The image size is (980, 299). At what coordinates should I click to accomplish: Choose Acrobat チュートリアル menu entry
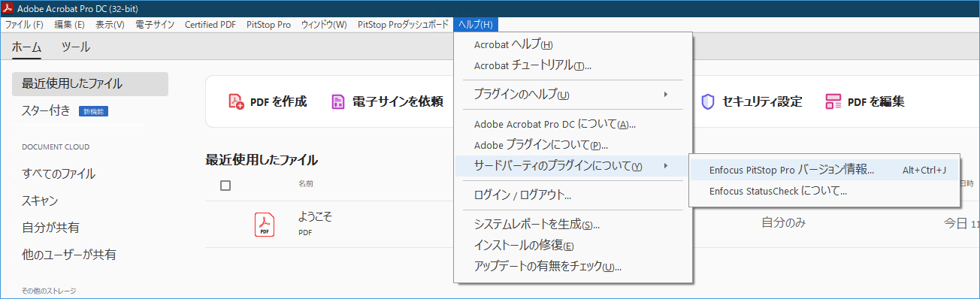(x=572, y=65)
